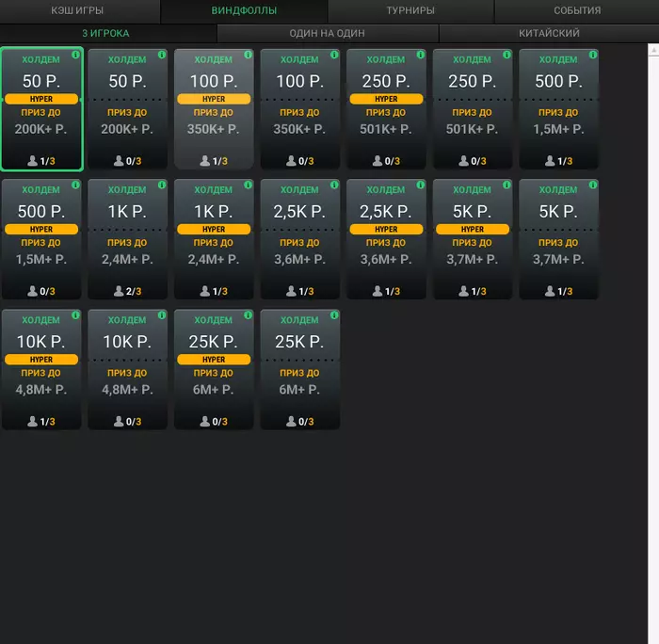The image size is (659, 644).
Task: Open the ТУРНИРЫ tab
Action: pyautogui.click(x=410, y=10)
